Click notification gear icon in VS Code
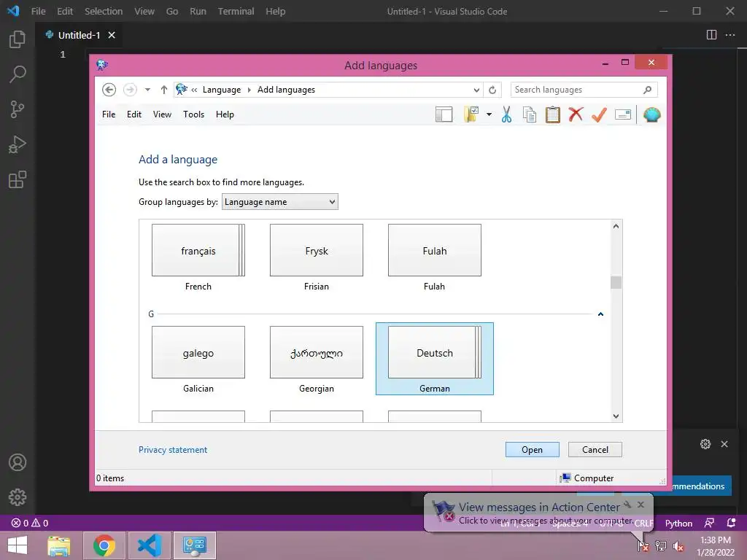The width and height of the screenshot is (747, 560). (705, 444)
